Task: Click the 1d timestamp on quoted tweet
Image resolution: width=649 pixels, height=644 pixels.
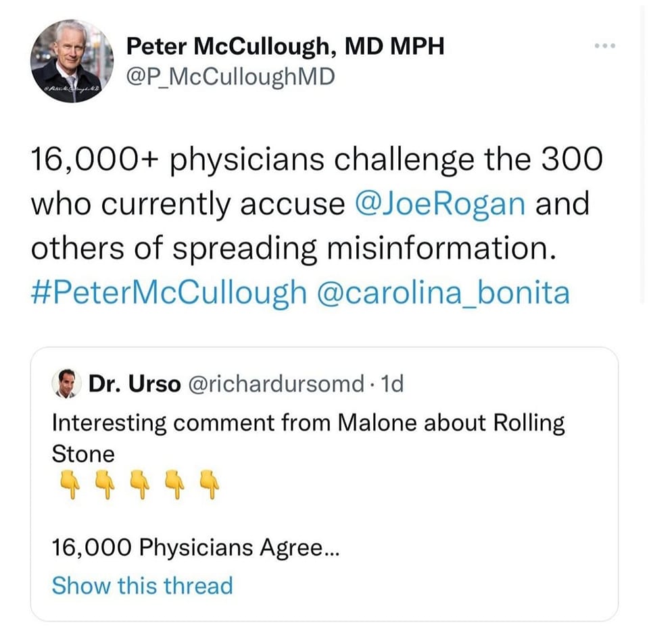Action: [393, 384]
